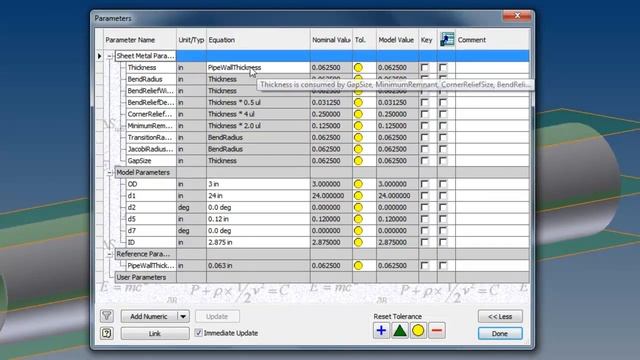Click the Parameter Name column header
640x360 pixels.
[140, 40]
